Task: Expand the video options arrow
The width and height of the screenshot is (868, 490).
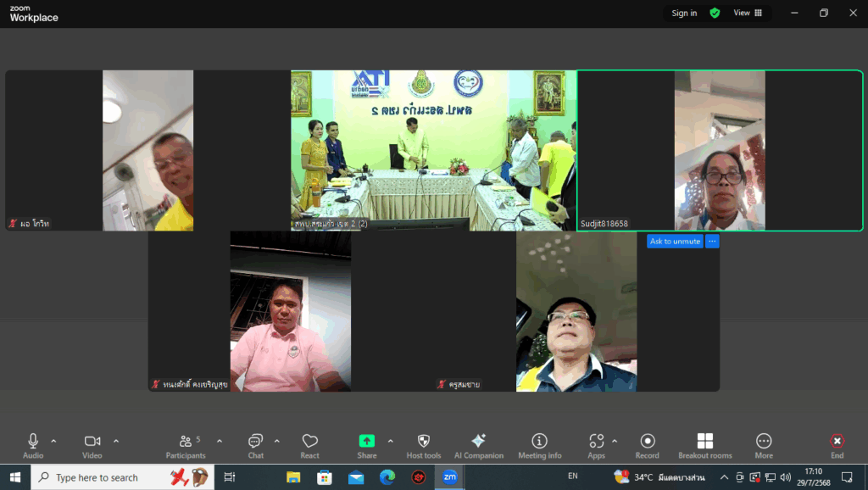Action: click(116, 441)
